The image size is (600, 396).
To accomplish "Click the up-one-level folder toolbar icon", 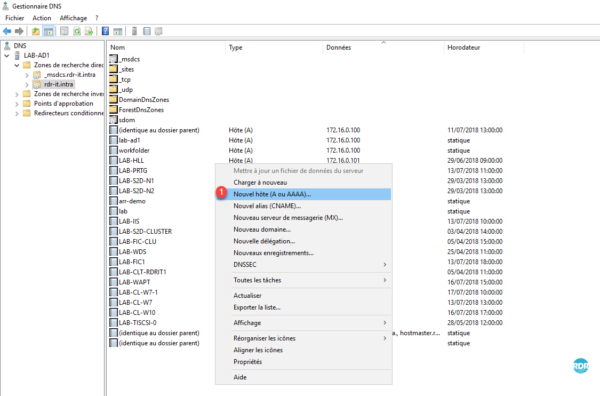I will click(x=36, y=31).
